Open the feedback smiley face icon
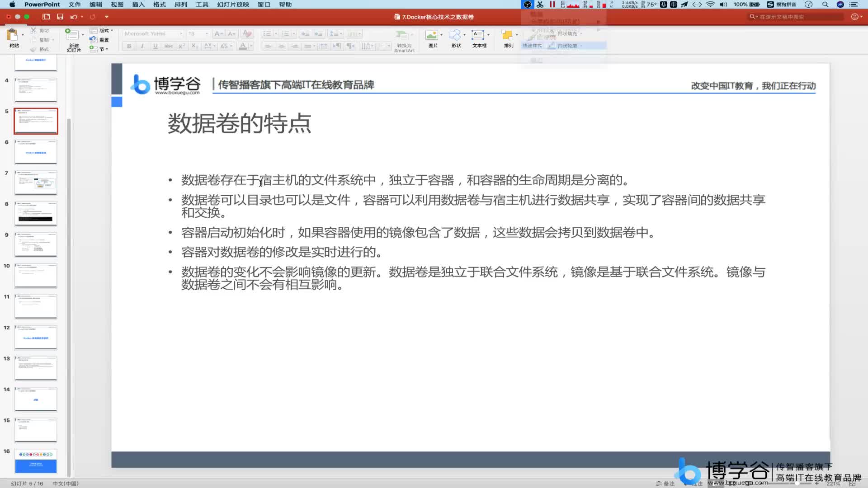The image size is (868, 488). tap(854, 17)
